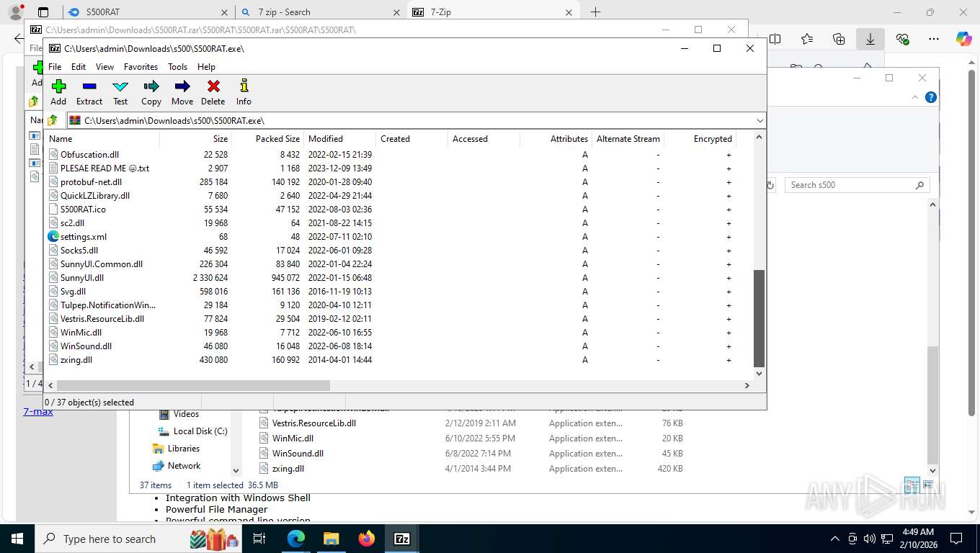The image size is (980, 553).
Task: Click the 7-Zip taskbar icon
Action: pyautogui.click(x=402, y=539)
